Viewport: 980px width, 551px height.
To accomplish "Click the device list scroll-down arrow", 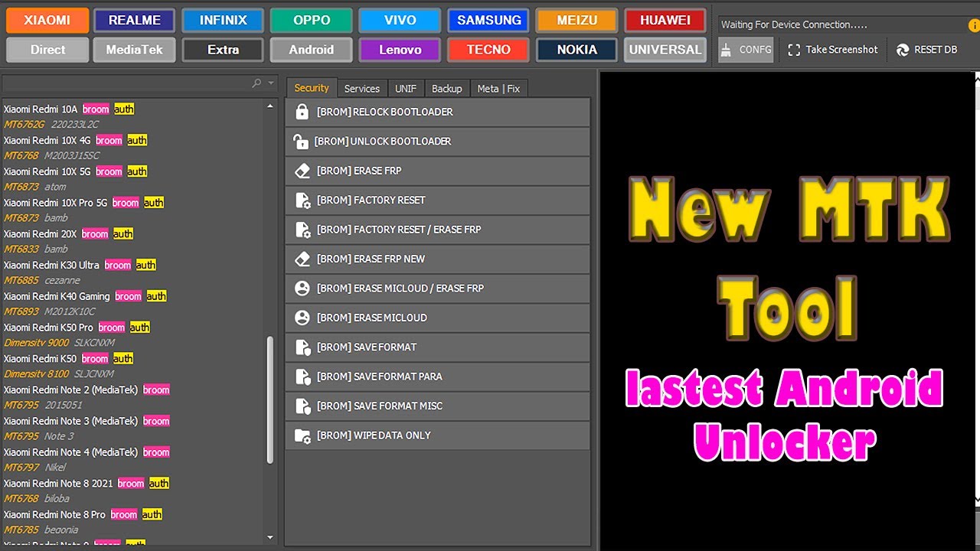I will 269,537.
